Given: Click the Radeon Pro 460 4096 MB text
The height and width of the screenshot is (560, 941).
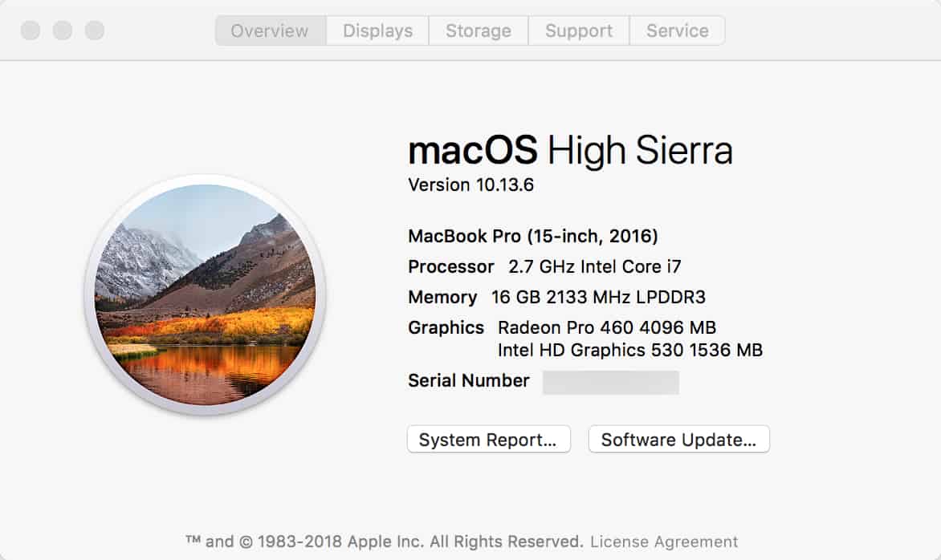Looking at the screenshot, I should point(607,327).
